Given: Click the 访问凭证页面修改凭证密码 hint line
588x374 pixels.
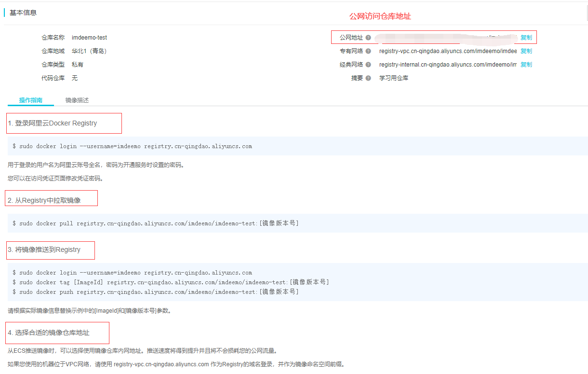Looking at the screenshot, I should pos(56,179).
